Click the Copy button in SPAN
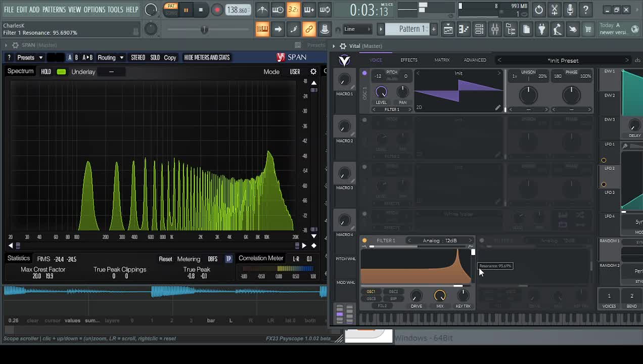643x364 pixels. point(170,58)
